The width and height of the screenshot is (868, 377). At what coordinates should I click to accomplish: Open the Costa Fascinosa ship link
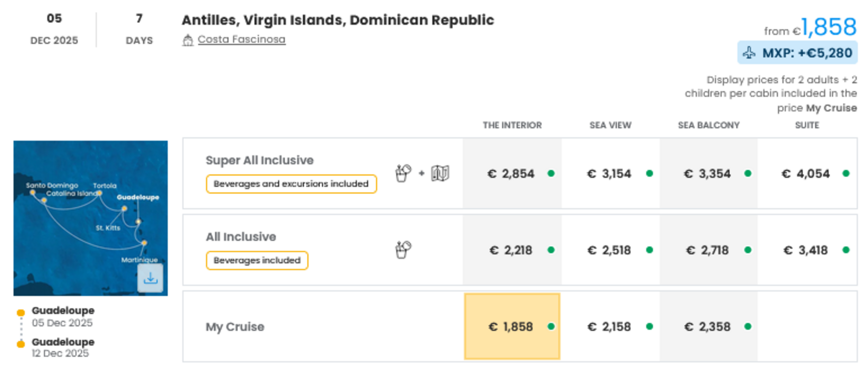pyautogui.click(x=241, y=39)
